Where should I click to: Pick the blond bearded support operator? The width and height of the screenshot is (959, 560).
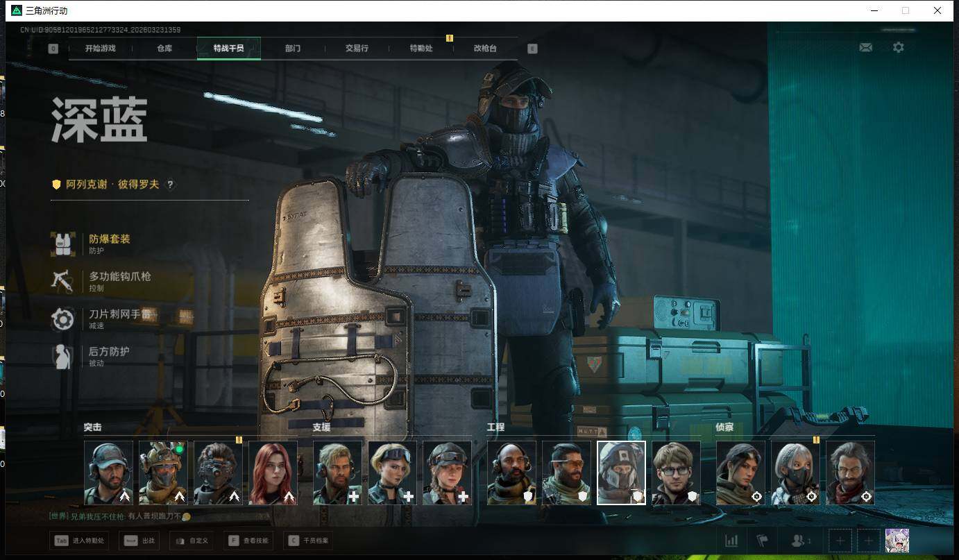click(337, 473)
